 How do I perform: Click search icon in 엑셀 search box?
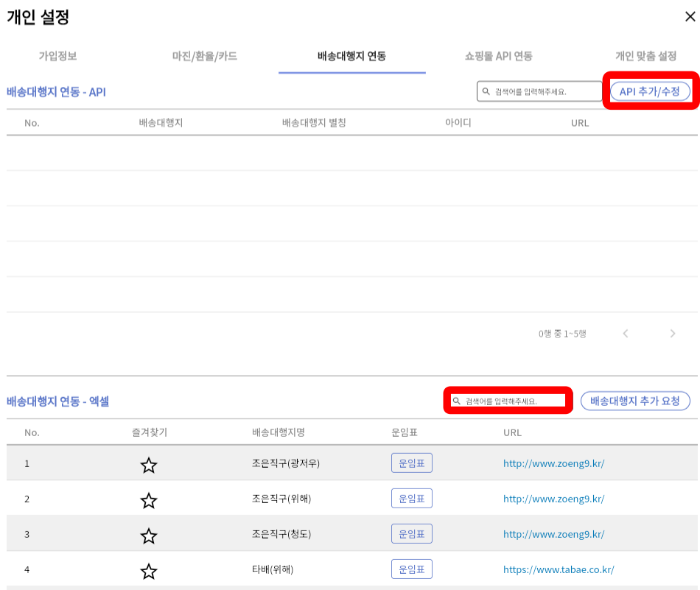457,401
